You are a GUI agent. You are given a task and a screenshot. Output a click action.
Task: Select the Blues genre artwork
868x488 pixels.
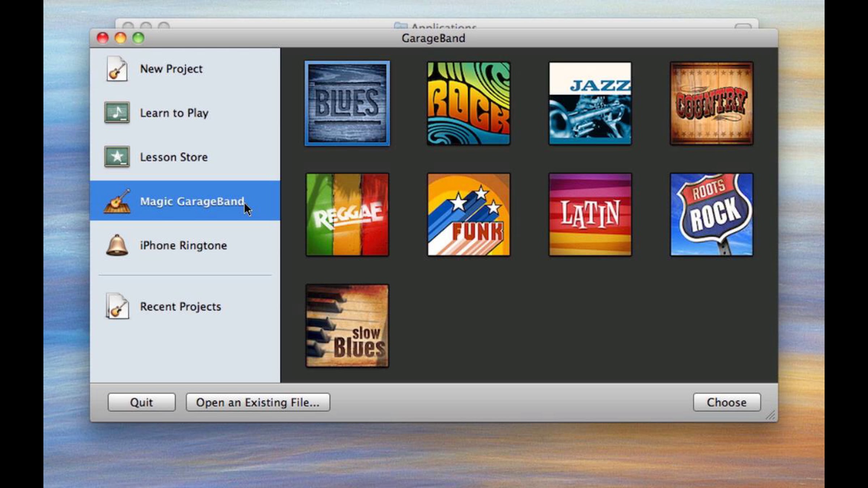tap(347, 103)
